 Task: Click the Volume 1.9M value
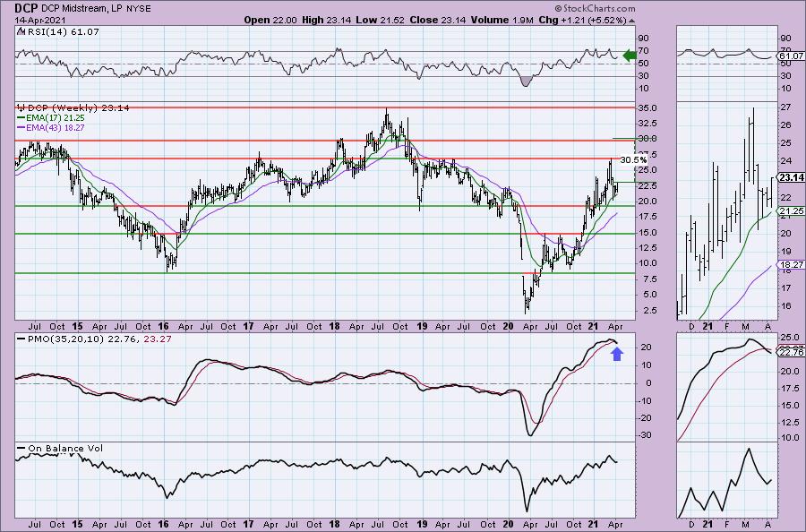point(502,20)
